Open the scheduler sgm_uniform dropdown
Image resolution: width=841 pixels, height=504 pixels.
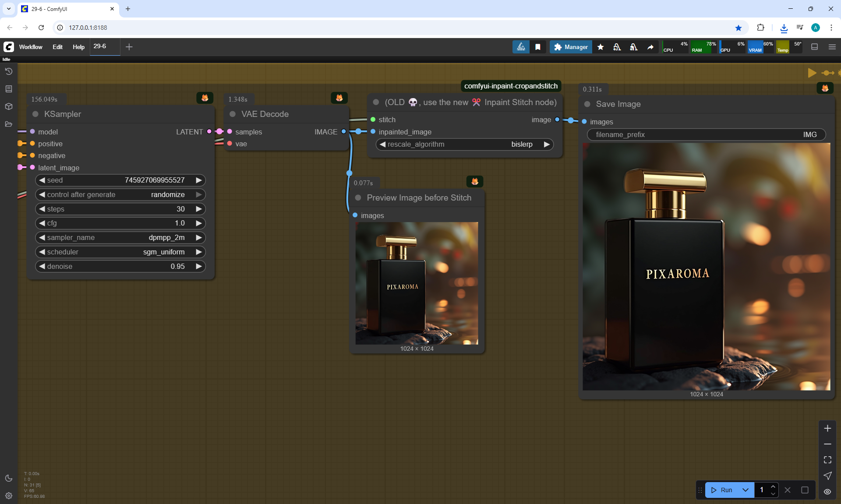(x=120, y=252)
